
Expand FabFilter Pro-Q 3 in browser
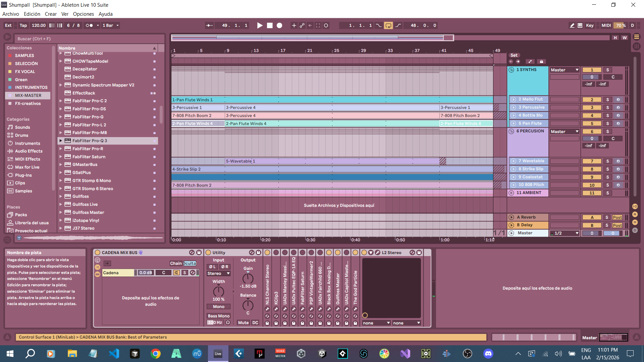coord(61,141)
